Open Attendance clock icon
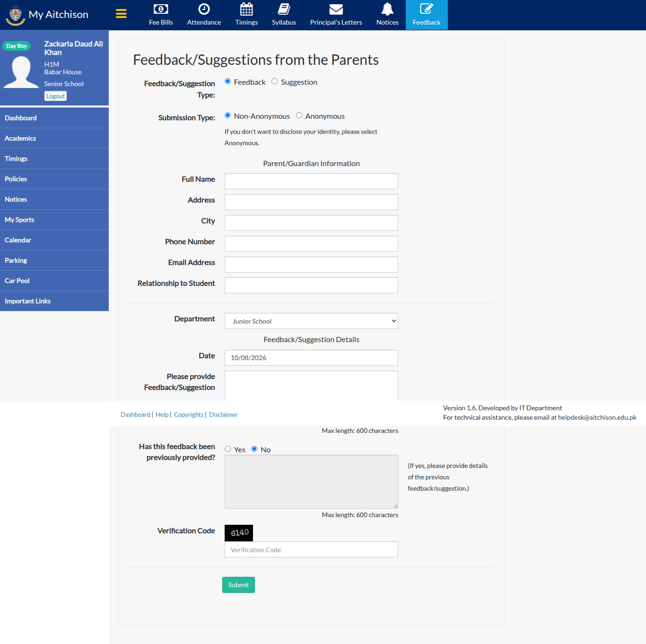The width and height of the screenshot is (646, 644). point(204,9)
